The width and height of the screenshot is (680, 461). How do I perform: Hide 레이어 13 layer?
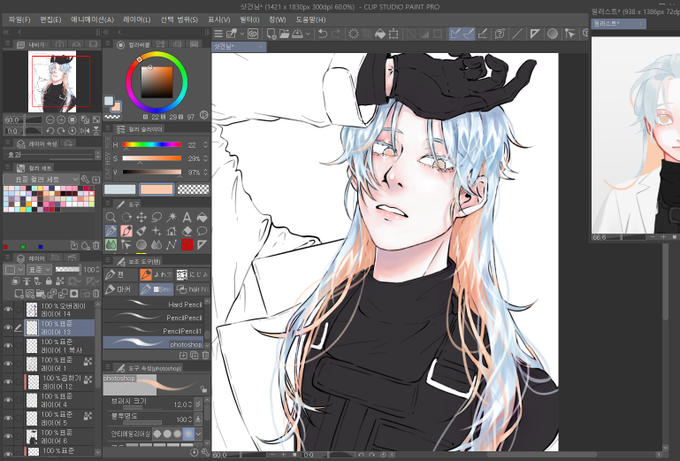[8, 328]
